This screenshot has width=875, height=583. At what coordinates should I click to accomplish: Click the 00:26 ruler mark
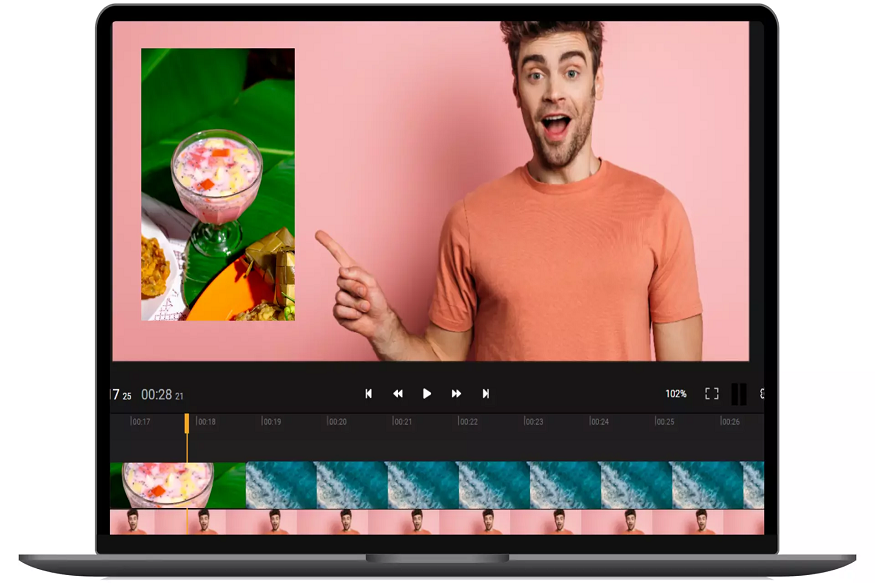pos(730,421)
